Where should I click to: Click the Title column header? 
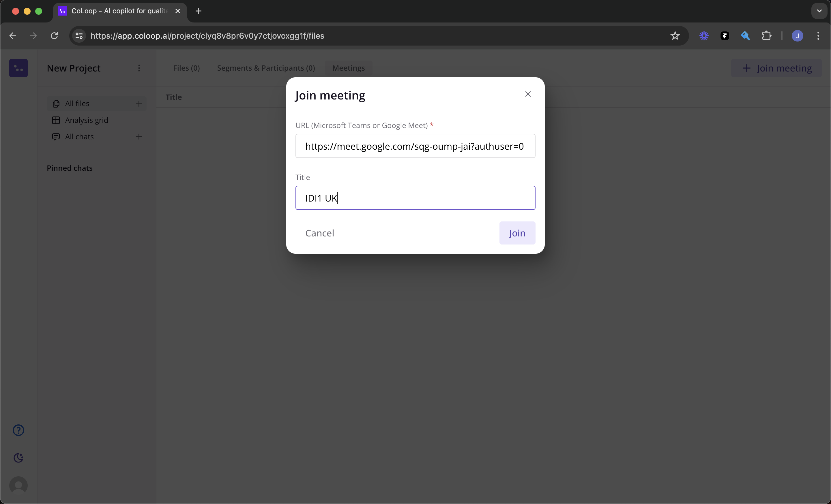174,97
